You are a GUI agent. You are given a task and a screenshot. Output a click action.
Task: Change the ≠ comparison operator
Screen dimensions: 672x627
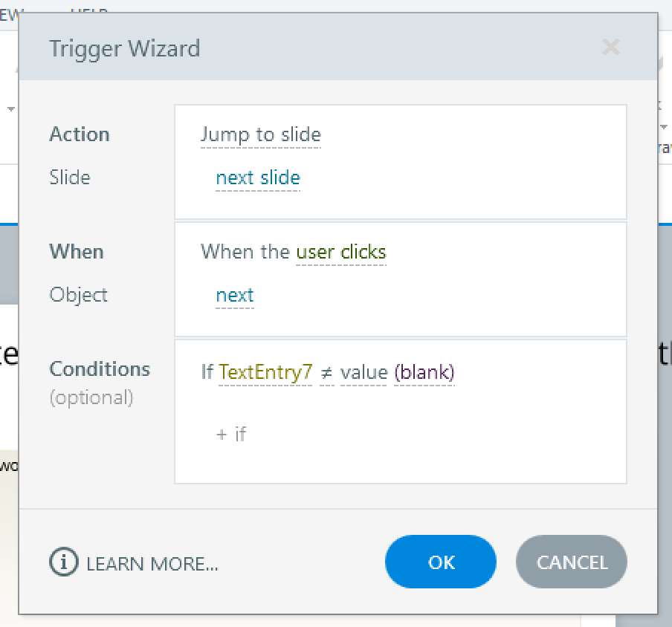point(326,372)
